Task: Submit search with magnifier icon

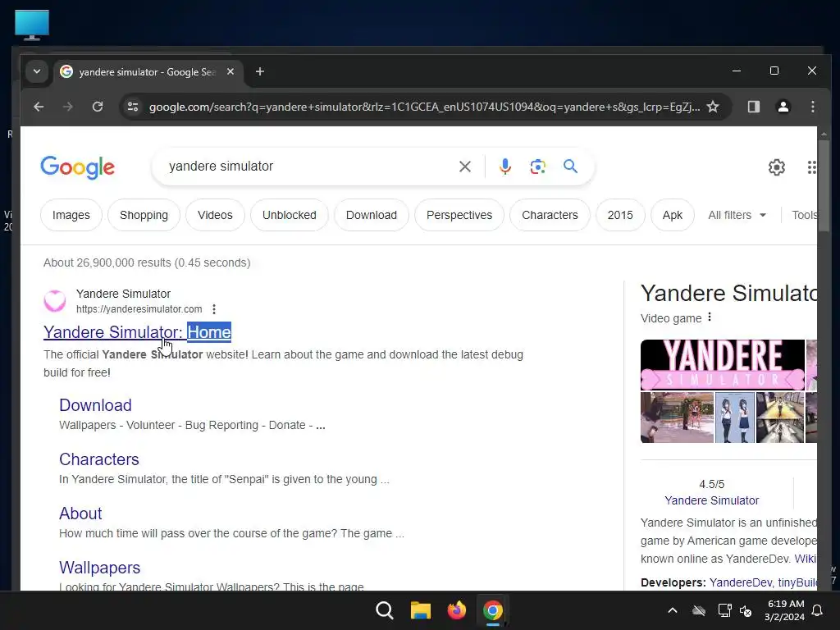Action: pos(571,167)
